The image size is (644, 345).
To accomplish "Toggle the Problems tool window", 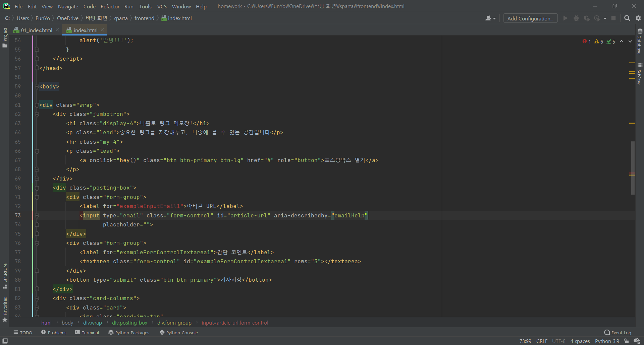I will point(54,333).
